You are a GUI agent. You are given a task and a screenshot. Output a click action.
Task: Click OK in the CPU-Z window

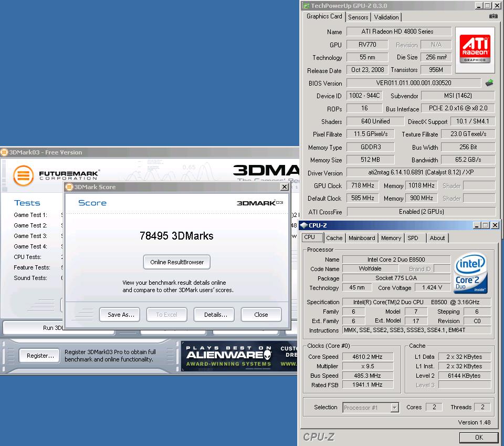[479, 437]
